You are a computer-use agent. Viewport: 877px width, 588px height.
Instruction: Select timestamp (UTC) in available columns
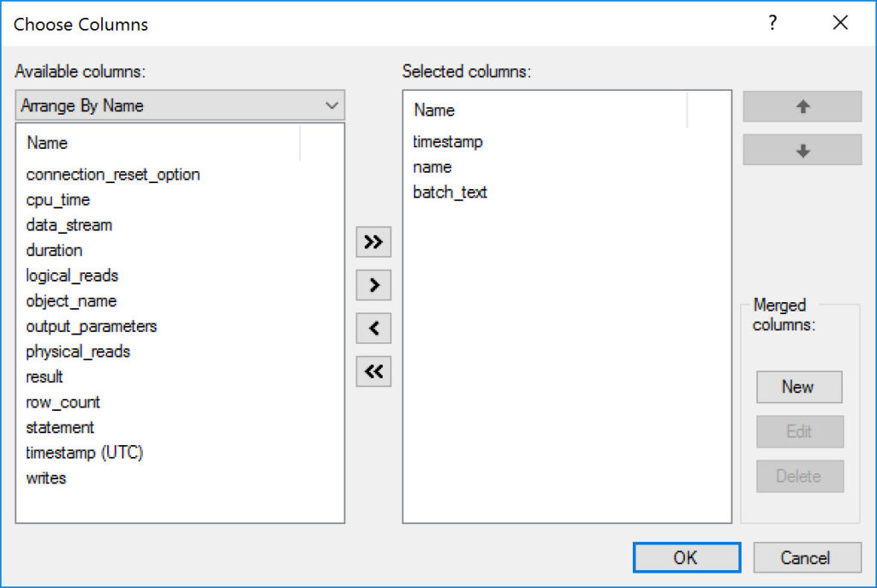point(85,453)
